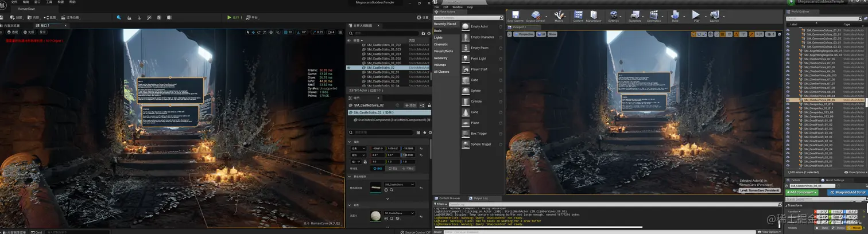Select SM_CastleStairs_01_024 in the UE5 outliner
This screenshot has height=234, width=868.
point(388,54)
